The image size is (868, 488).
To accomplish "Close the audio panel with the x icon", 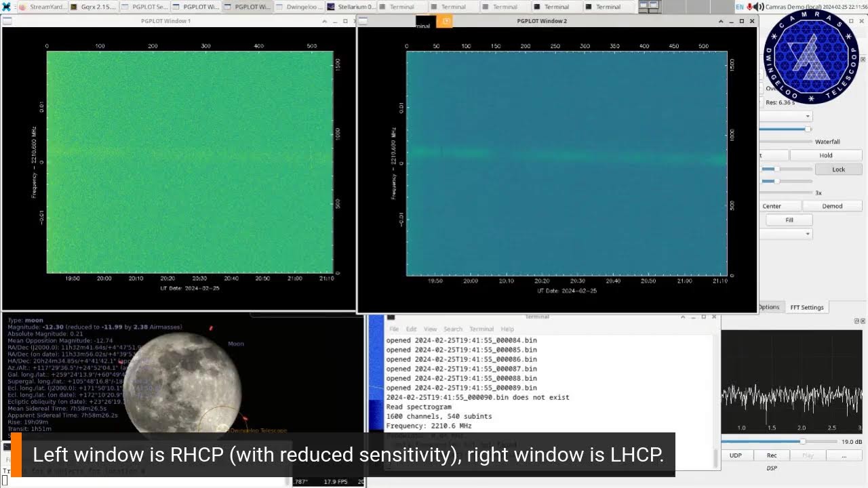I will [863, 321].
